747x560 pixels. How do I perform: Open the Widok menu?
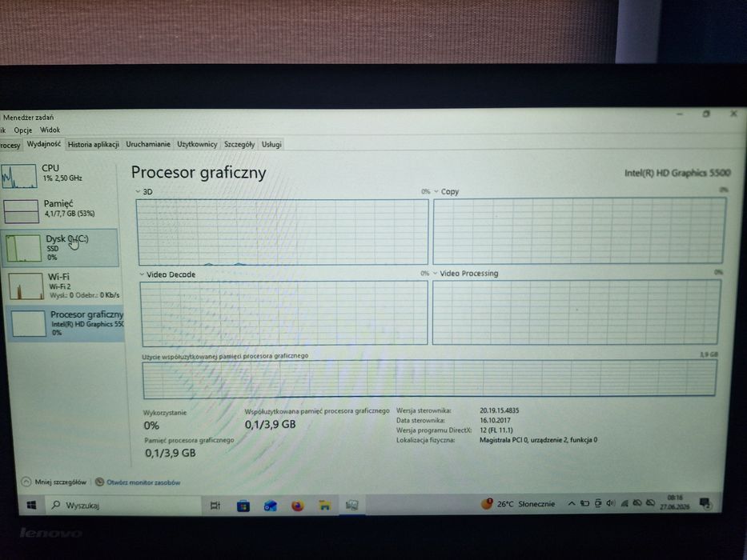[50, 130]
